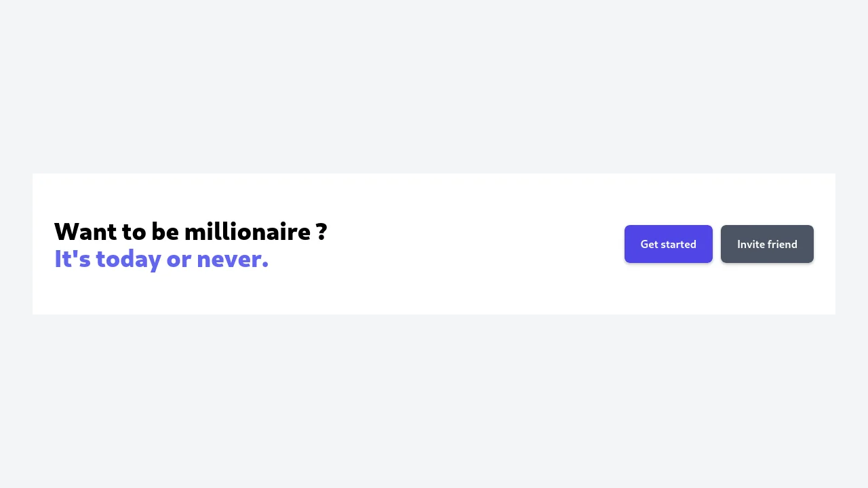This screenshot has height=488, width=868.
Task: Click the page background below the banner
Action: (x=434, y=400)
